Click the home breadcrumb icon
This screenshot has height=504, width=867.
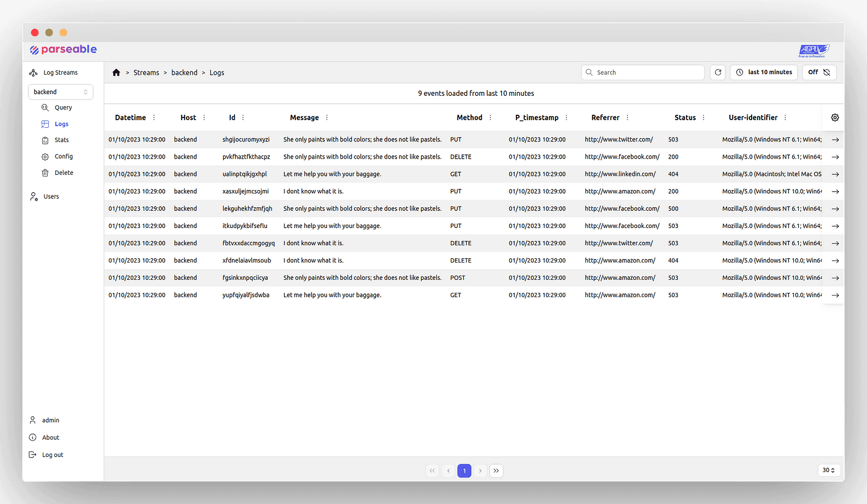[x=116, y=73]
